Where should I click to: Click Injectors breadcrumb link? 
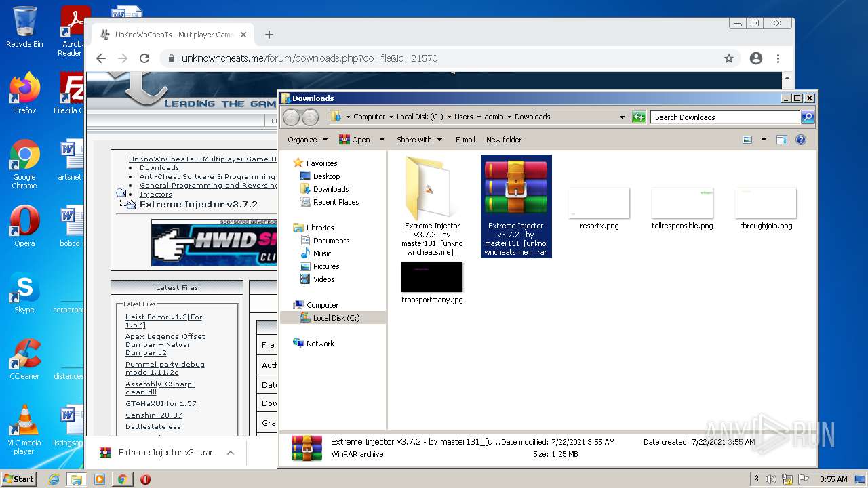tap(155, 194)
